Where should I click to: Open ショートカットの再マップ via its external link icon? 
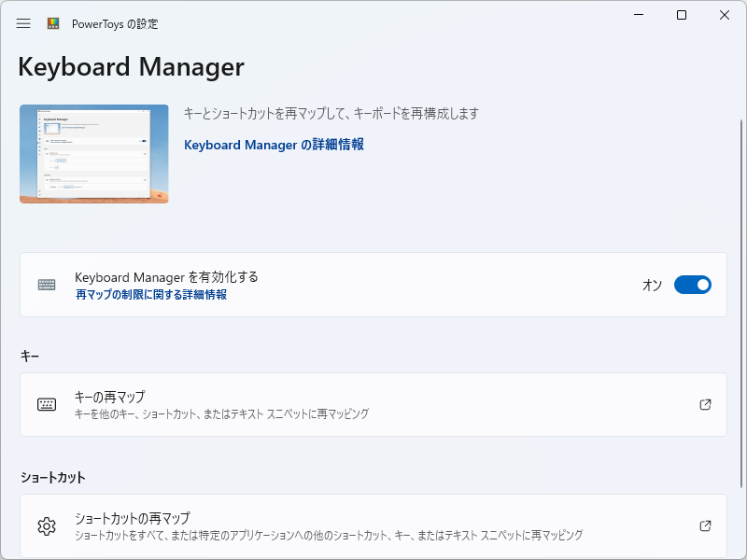(706, 525)
